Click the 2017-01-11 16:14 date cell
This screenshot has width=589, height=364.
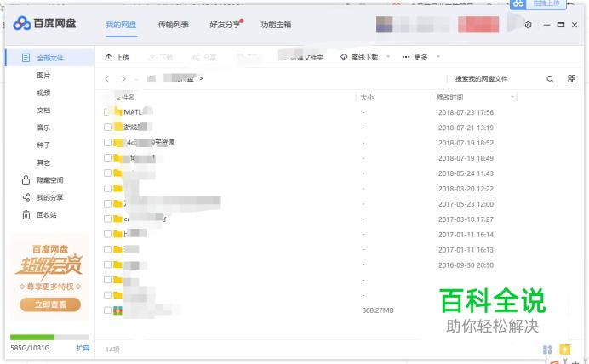click(x=466, y=235)
